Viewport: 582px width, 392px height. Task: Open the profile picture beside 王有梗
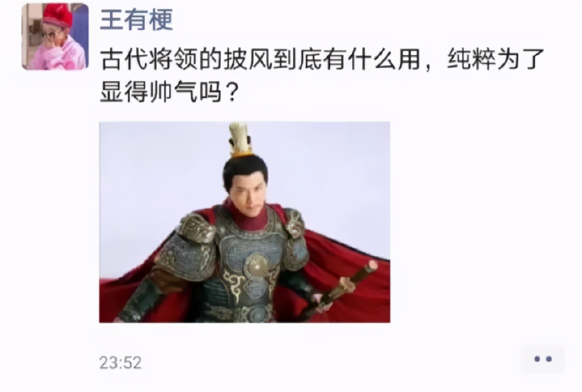[x=55, y=36]
